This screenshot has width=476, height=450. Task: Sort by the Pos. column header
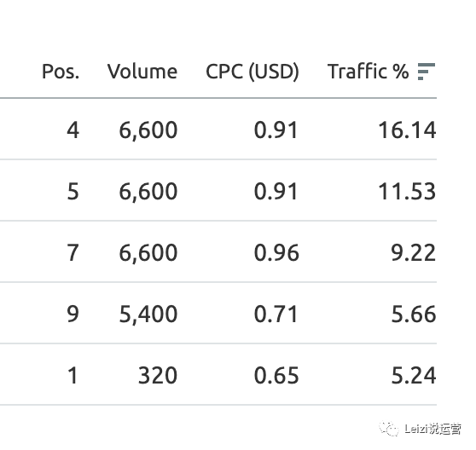[61, 72]
